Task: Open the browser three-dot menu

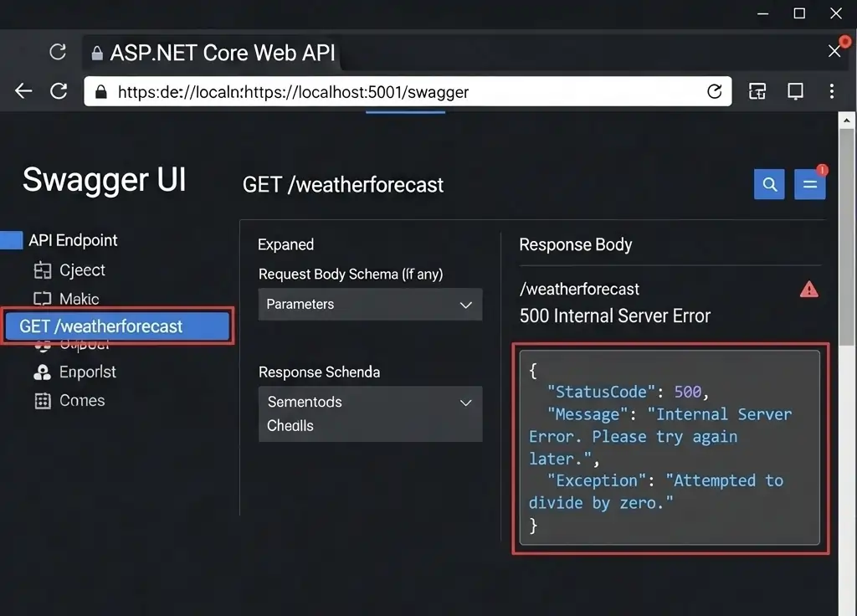Action: [831, 91]
